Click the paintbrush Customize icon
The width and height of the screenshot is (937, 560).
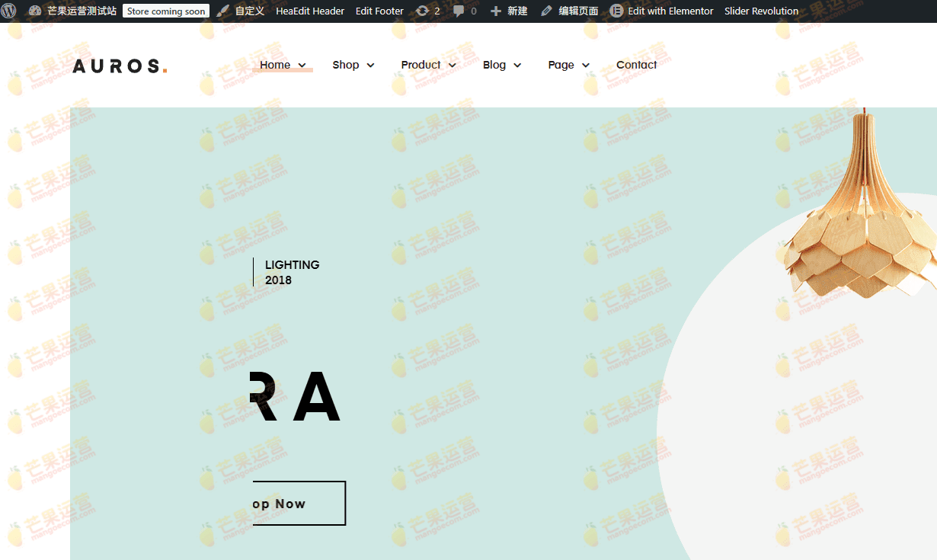tap(222, 11)
